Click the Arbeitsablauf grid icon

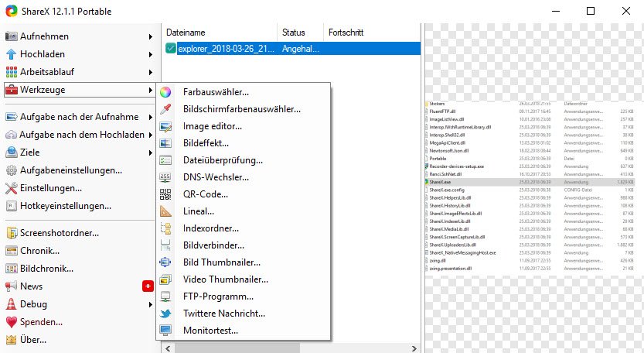point(12,72)
